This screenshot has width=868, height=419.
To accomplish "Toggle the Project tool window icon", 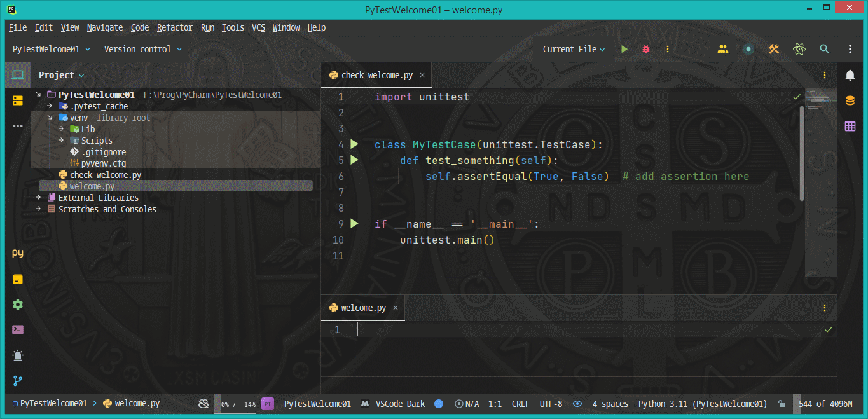I will (x=18, y=75).
